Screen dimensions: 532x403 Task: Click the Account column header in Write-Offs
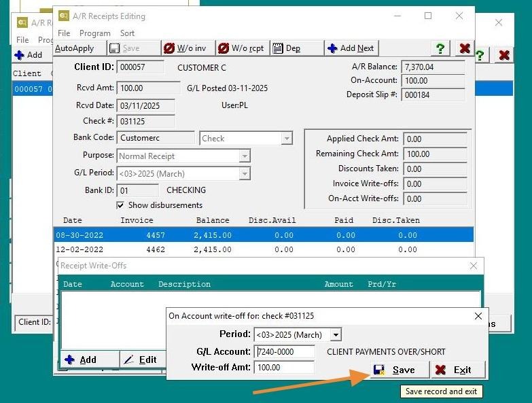(127, 284)
